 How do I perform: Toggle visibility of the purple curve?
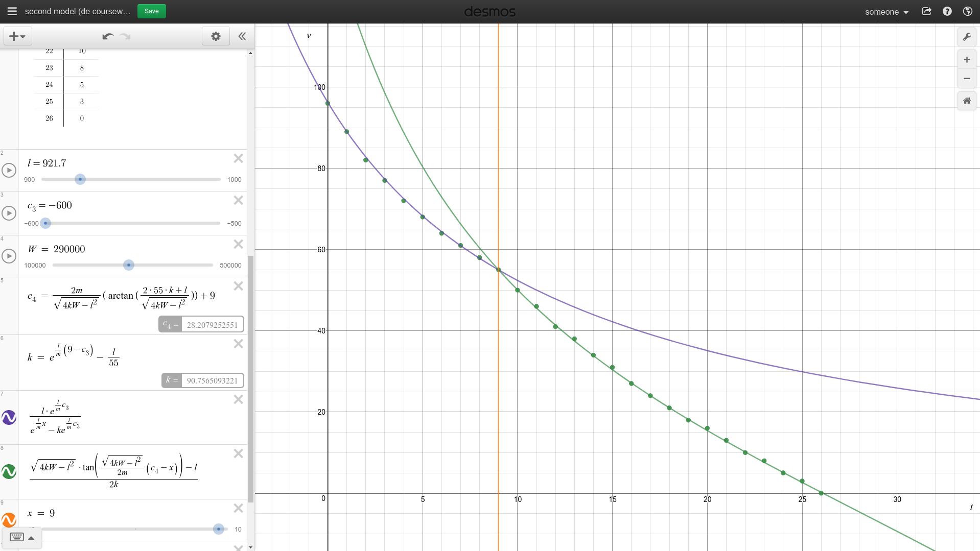point(9,417)
